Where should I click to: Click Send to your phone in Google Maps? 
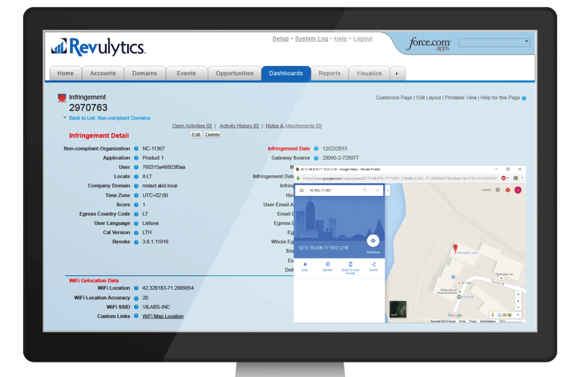pyautogui.click(x=350, y=268)
